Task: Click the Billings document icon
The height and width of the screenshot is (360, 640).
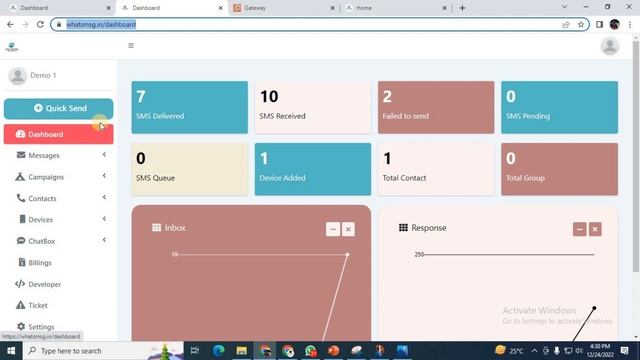Action: tap(22, 262)
